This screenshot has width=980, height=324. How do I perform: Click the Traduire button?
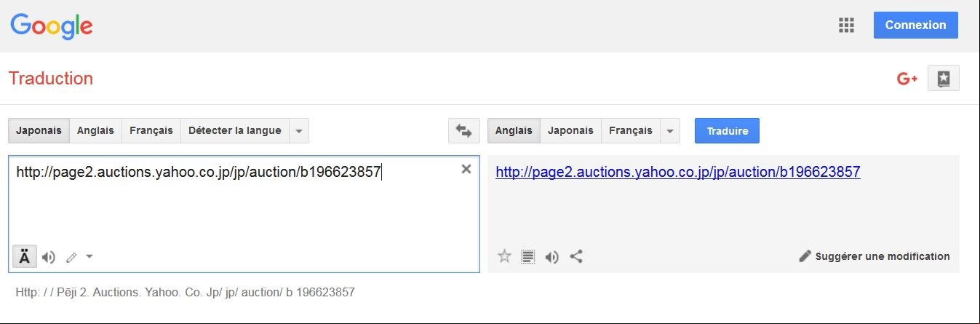tap(727, 131)
